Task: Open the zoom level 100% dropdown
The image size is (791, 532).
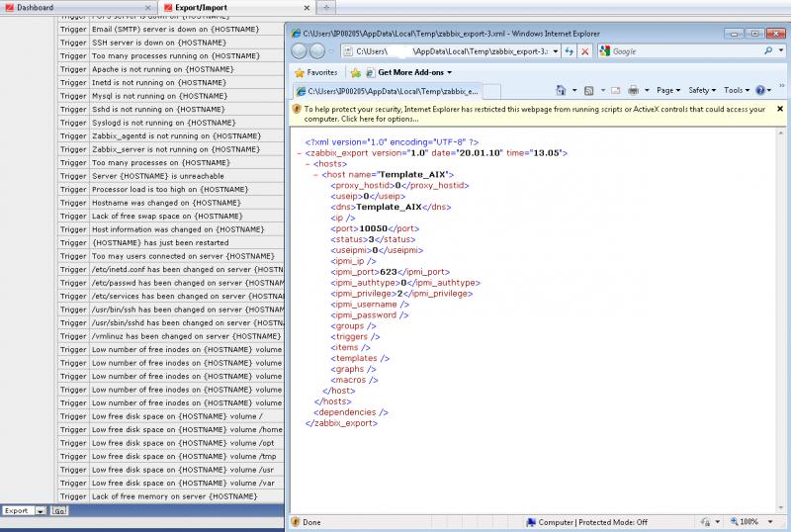Action: 769,521
